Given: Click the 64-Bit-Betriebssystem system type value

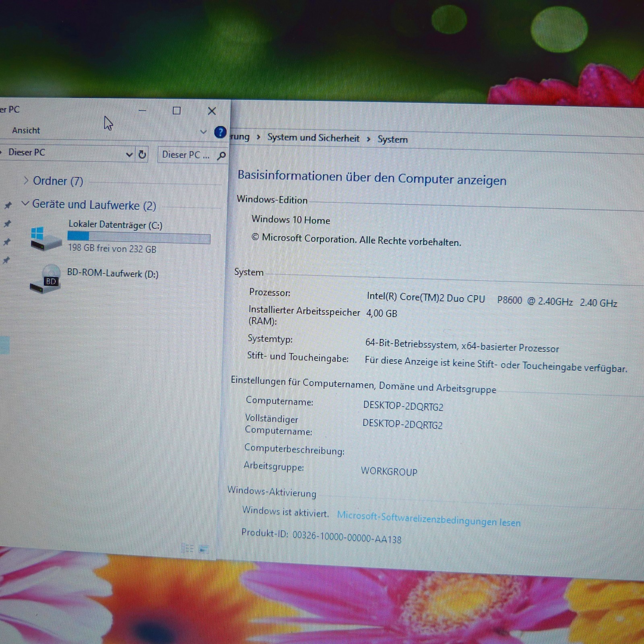Looking at the screenshot, I should point(462,345).
